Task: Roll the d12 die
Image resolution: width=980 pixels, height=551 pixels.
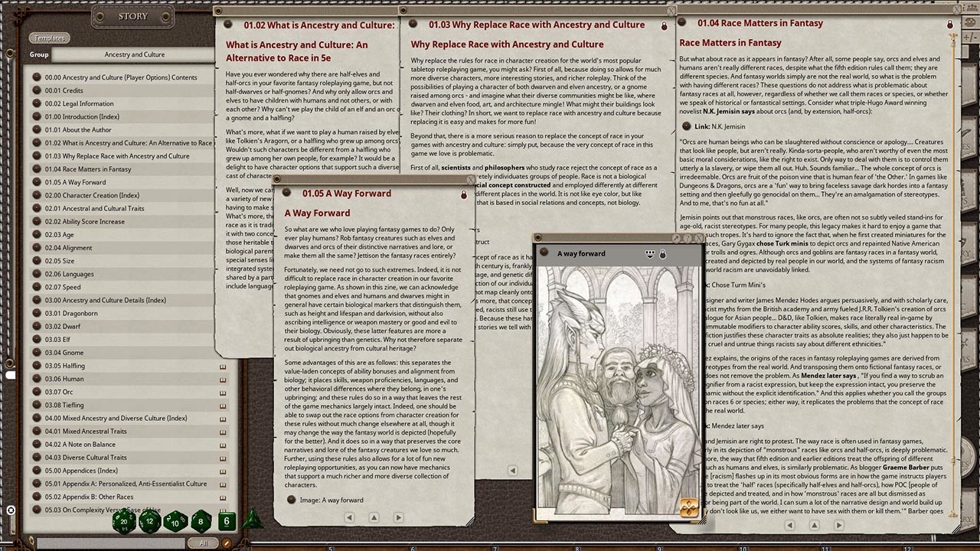Action: click(149, 522)
